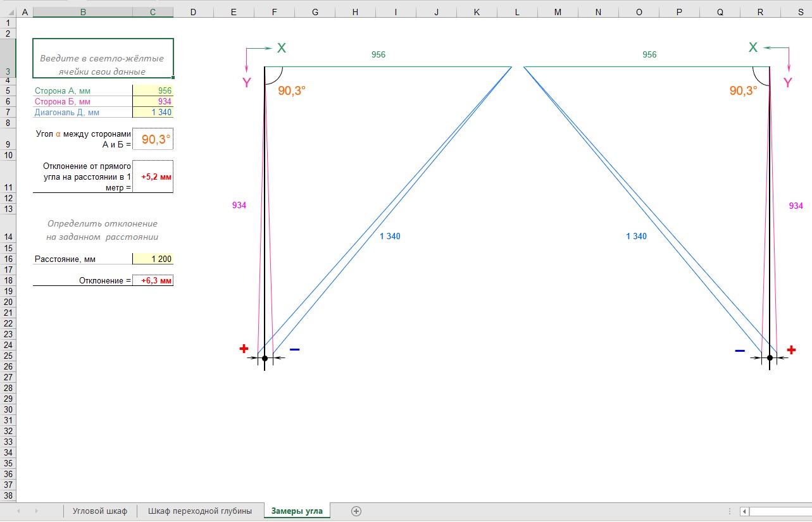This screenshot has height=522, width=812.
Task: Click the red plus sign on left diagram
Action: [x=244, y=349]
